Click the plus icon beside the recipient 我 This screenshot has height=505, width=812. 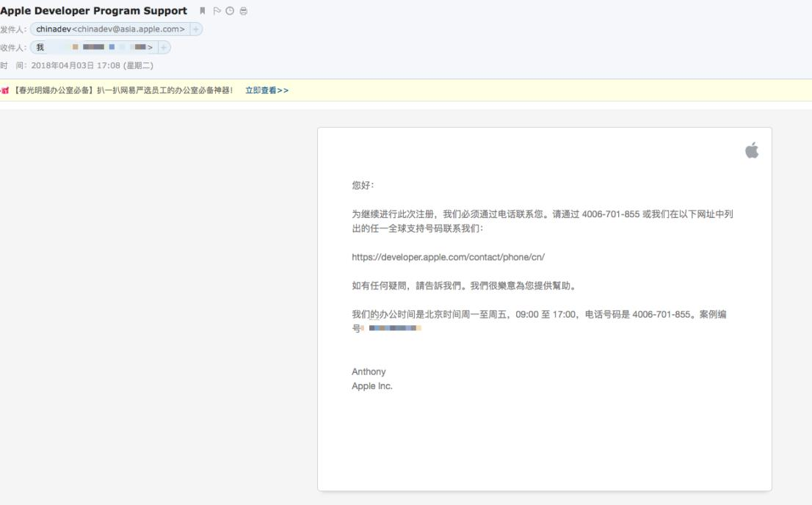[164, 48]
